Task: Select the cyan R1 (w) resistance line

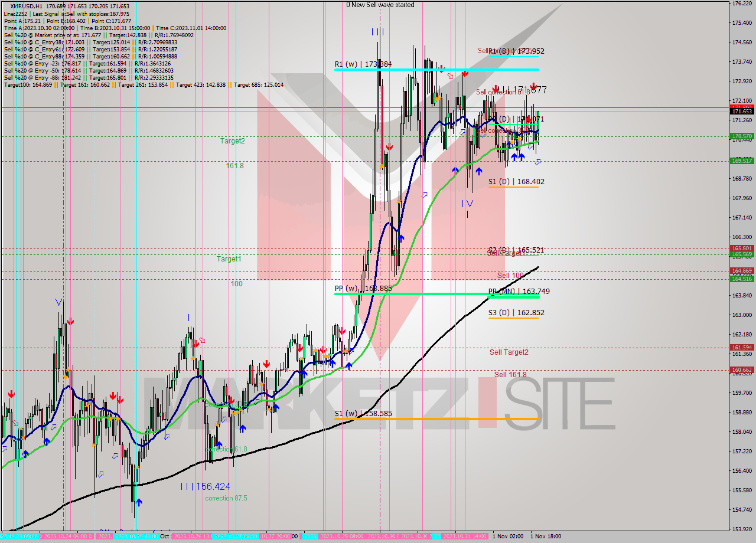Action: tap(436, 70)
